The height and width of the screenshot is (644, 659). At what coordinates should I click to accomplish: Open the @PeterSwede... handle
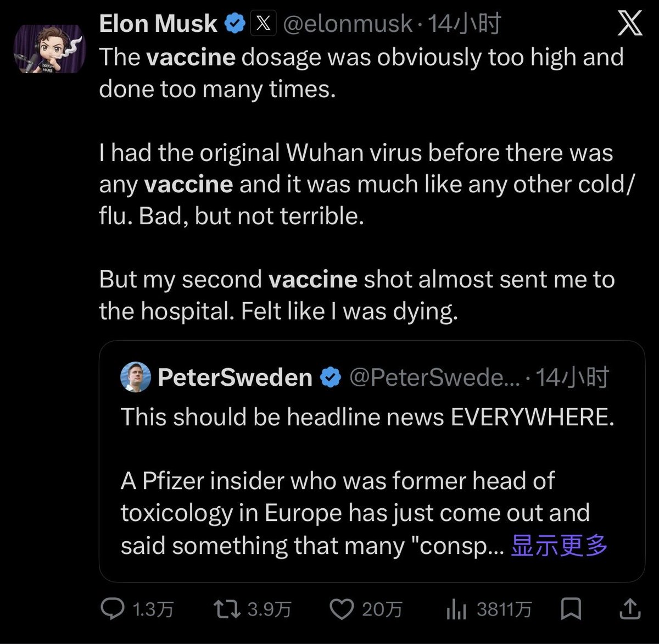434,377
